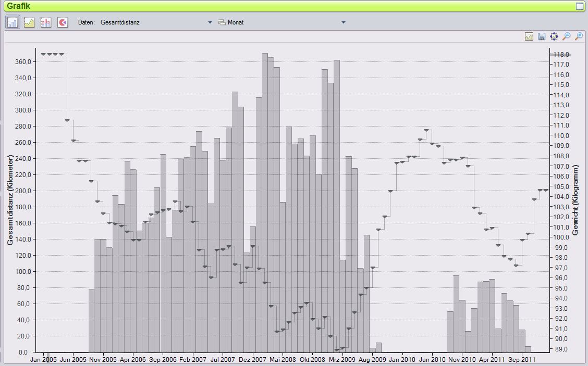Save the chart using the floppy disk icon

[x=542, y=36]
